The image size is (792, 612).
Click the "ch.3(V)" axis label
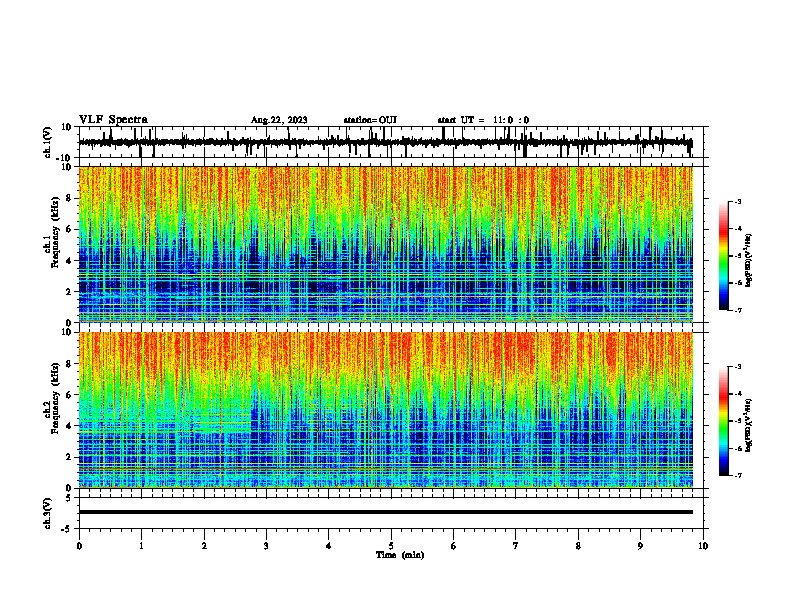48,513
